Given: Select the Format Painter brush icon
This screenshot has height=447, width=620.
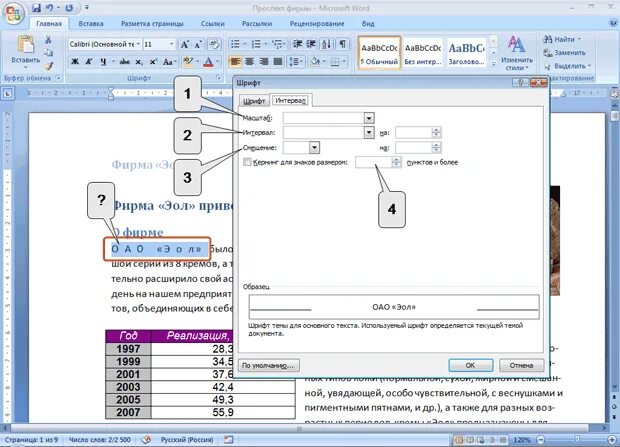Looking at the screenshot, I should [x=48, y=66].
